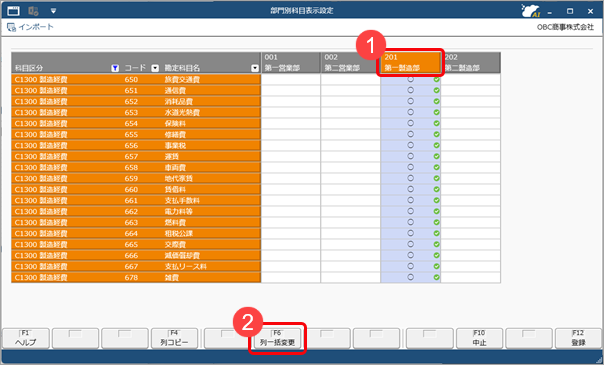The image size is (604, 365).
Task: Toggle the 201 circle for row 654 保険料
Action: tap(411, 123)
